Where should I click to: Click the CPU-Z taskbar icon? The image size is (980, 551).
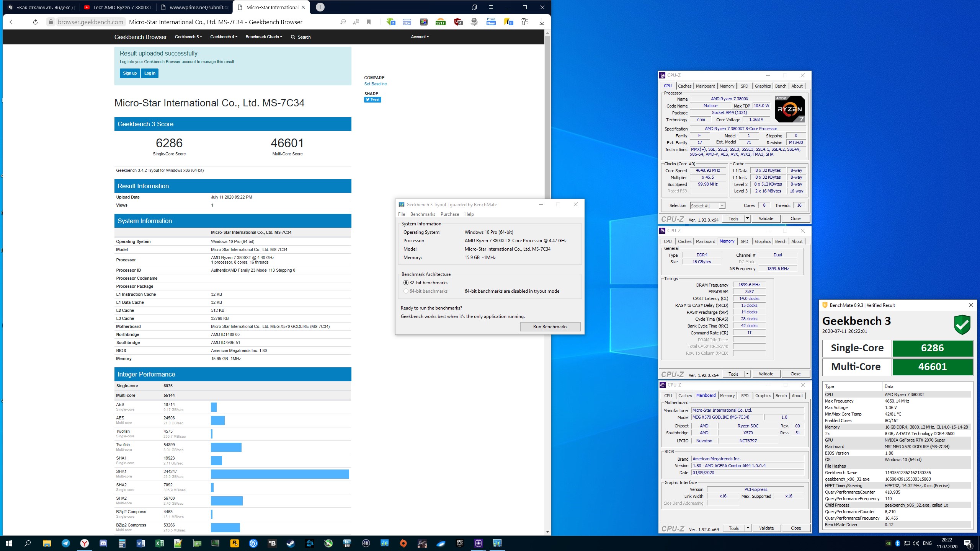click(x=479, y=543)
